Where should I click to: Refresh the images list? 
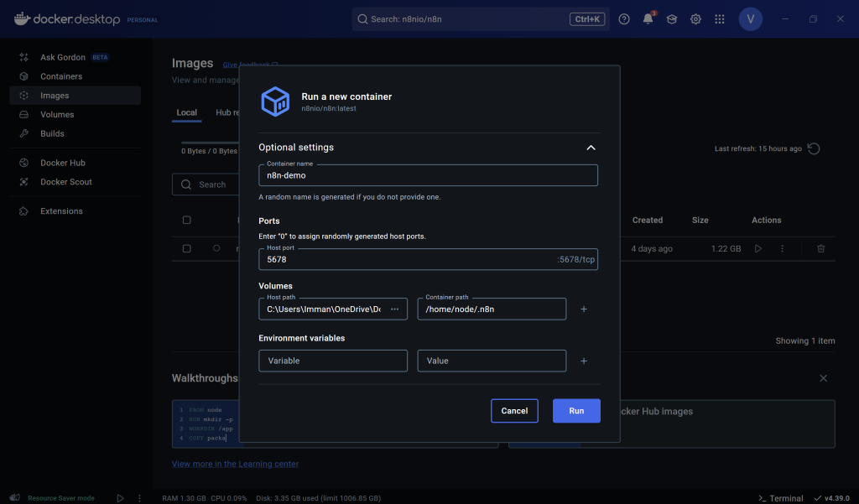(814, 148)
